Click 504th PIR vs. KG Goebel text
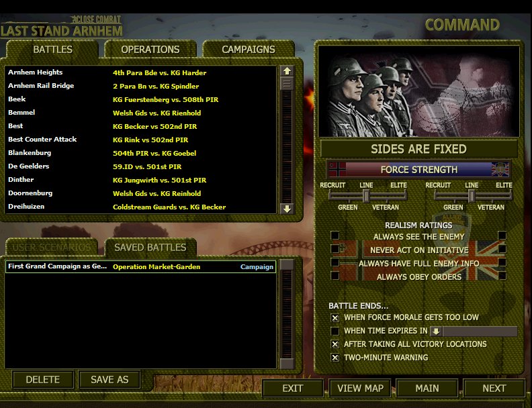Screen dimensions: 532x408 tap(154, 153)
